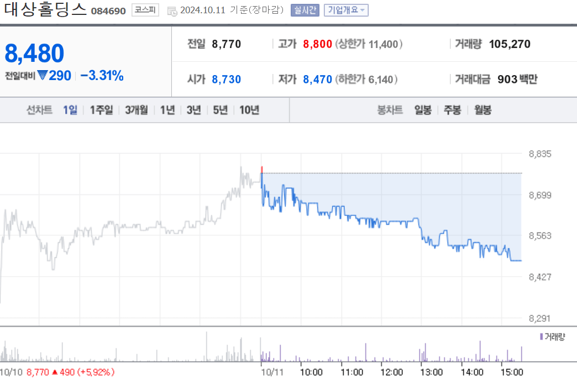The width and height of the screenshot is (577, 392).
Task: Select the 1주일 line chart tab
Action: (102, 110)
